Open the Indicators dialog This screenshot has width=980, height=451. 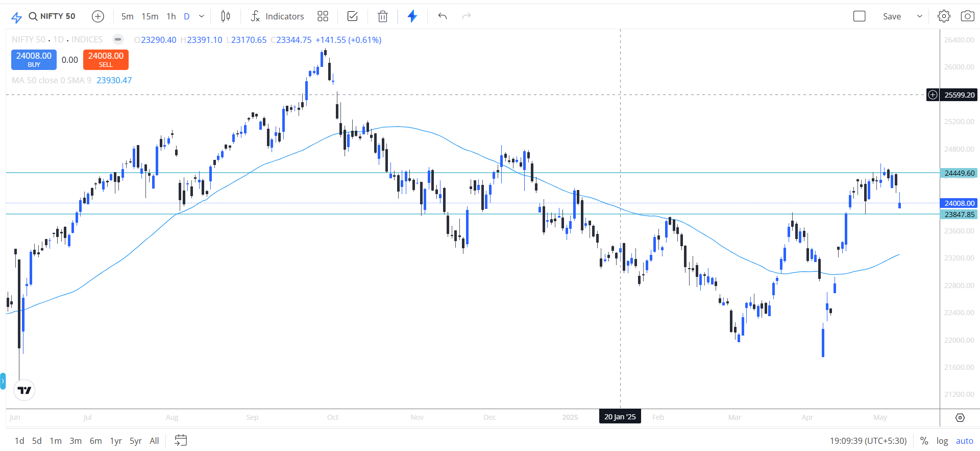pos(278,16)
